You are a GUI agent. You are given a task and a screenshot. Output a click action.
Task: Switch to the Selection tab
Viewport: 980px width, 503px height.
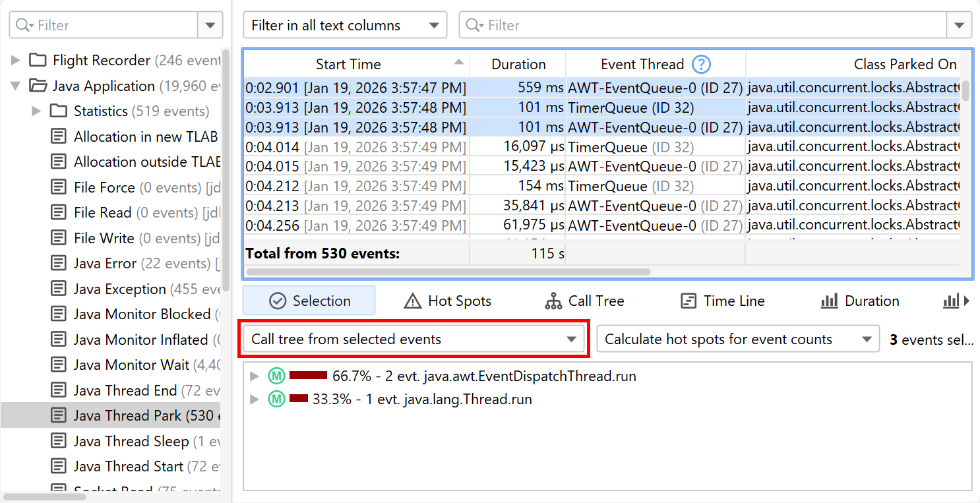point(309,301)
